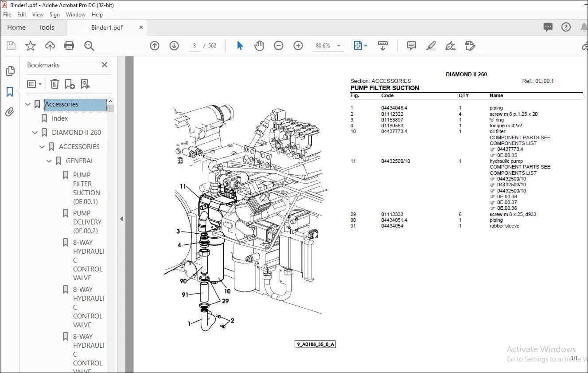The width and height of the screenshot is (588, 373).
Task: Add a sticky note comment
Action: pyautogui.click(x=412, y=46)
